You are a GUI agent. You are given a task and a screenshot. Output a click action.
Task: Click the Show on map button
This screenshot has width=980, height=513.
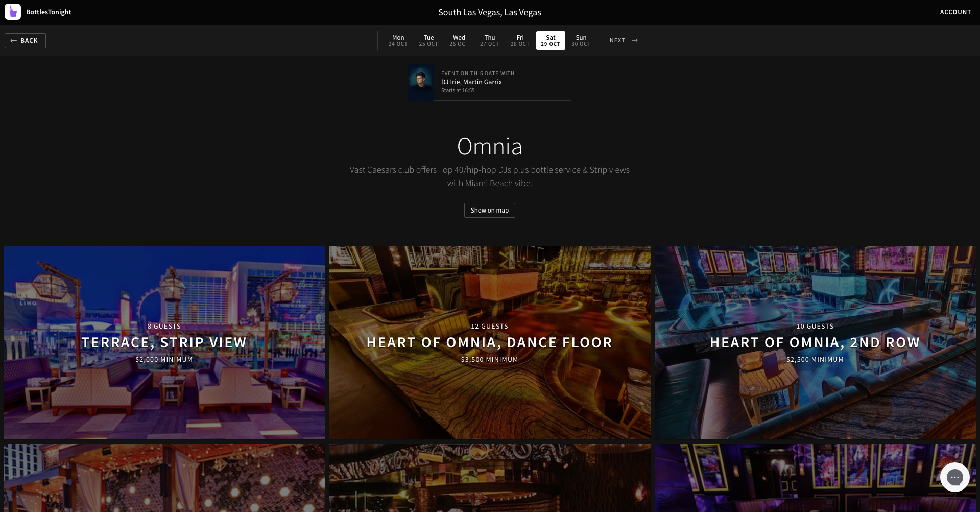pyautogui.click(x=489, y=210)
